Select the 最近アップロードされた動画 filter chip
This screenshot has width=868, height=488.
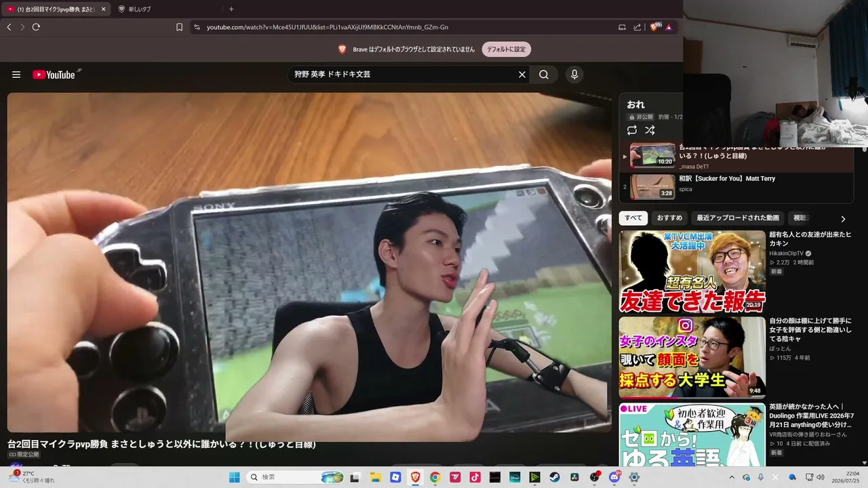[738, 218]
